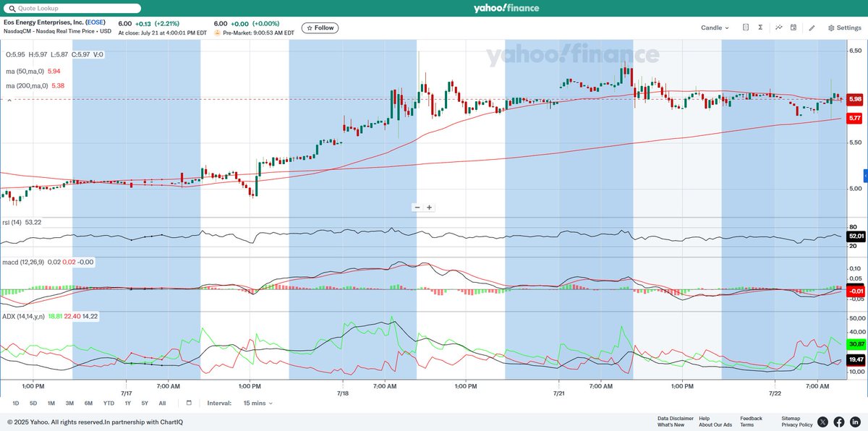Open the calendar events icon in toolbar
Screen dimensions: 868x431
click(x=793, y=27)
